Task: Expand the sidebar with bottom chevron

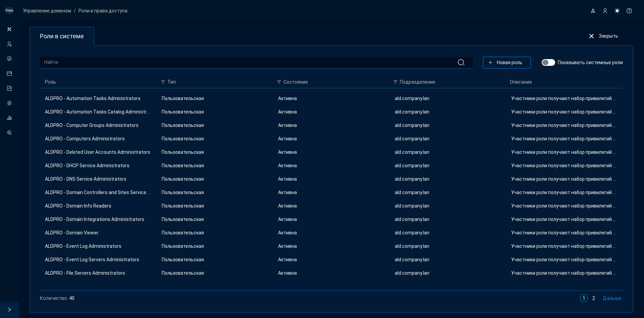Action: 9,310
